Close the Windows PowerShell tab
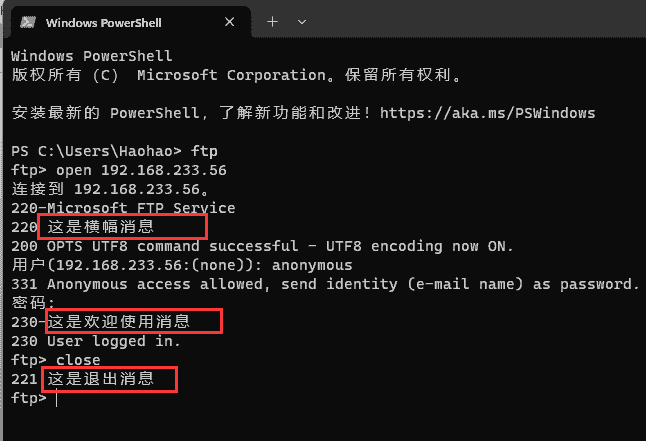 click(x=232, y=21)
